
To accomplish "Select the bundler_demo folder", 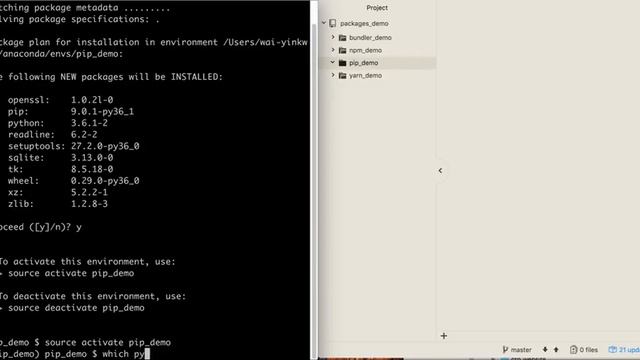I will click(370, 38).
